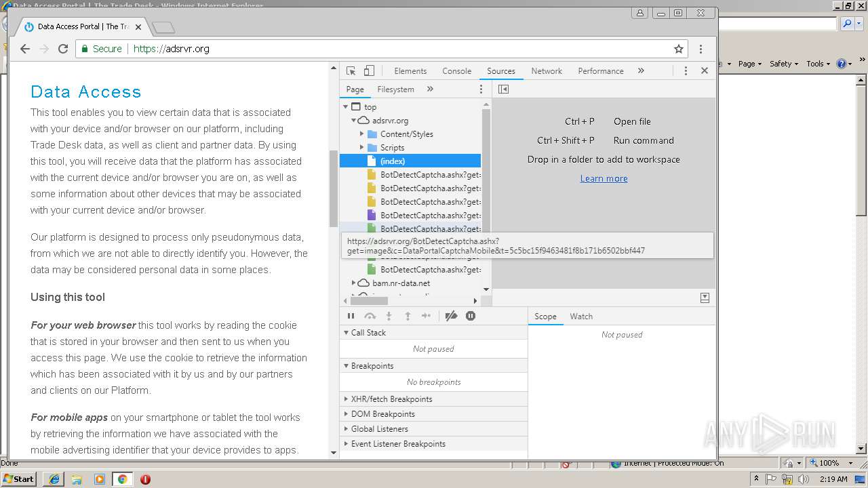The width and height of the screenshot is (868, 488).
Task: Click the file tree horizontal scrollbar
Action: (x=369, y=300)
